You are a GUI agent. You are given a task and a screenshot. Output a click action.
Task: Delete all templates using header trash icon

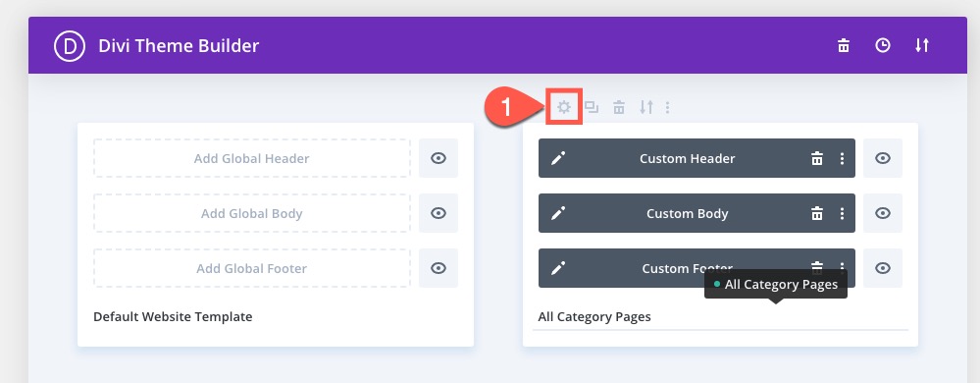[844, 46]
